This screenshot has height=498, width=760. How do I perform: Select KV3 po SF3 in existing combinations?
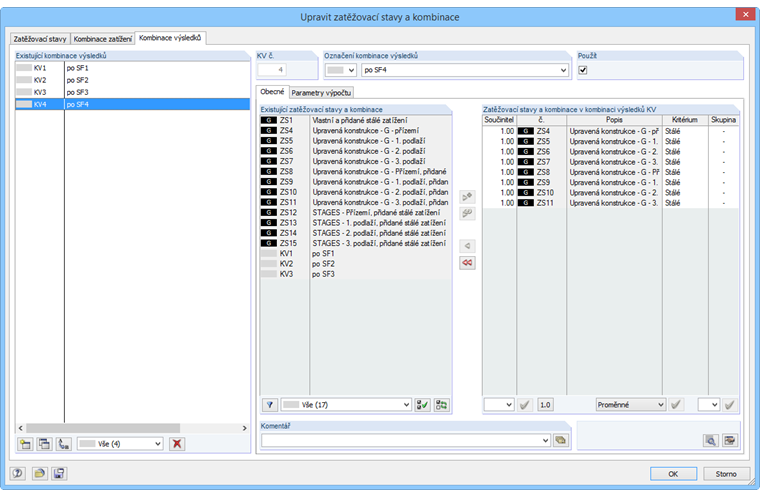[132, 92]
